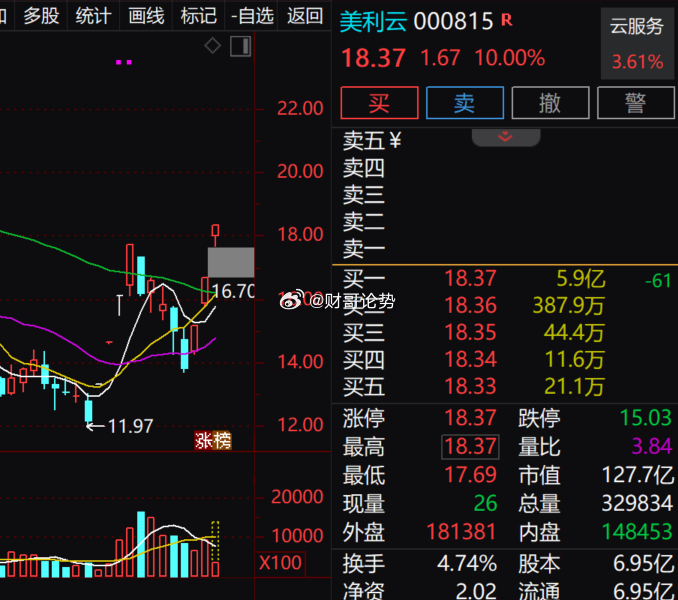The width and height of the screenshot is (678, 600).
Task: Click 最低 value 17.69
Action: point(470,475)
